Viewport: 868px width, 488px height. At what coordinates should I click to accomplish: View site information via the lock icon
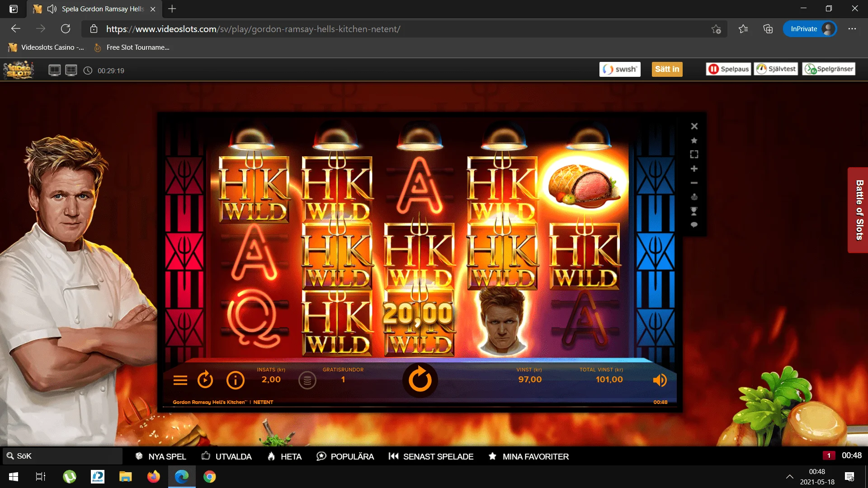(94, 29)
